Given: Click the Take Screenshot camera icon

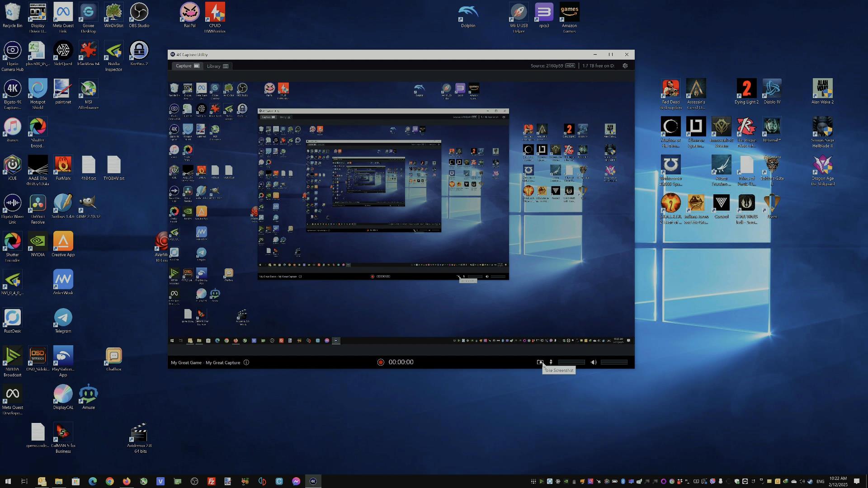Looking at the screenshot, I should point(539,362).
